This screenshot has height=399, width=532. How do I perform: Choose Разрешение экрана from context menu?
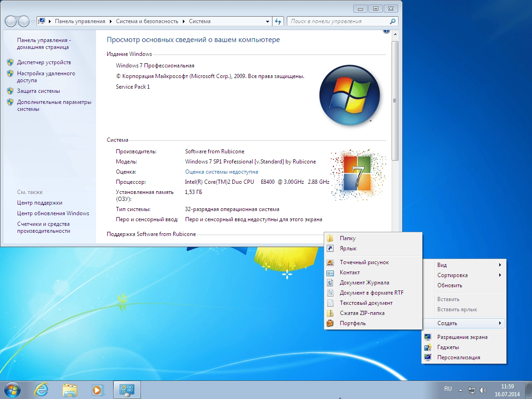click(x=464, y=337)
